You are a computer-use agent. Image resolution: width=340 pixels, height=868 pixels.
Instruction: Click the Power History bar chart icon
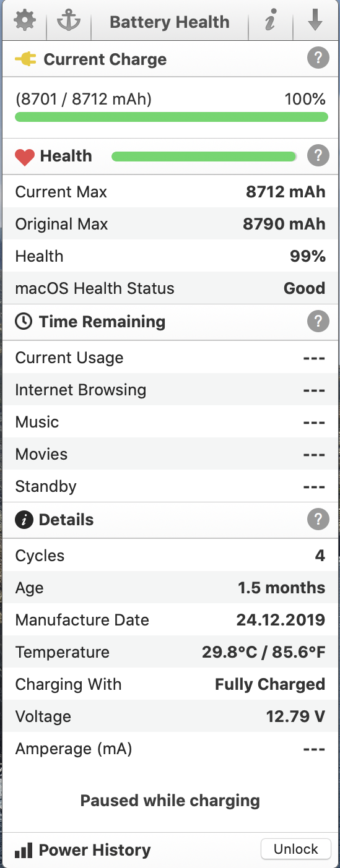pos(24,851)
